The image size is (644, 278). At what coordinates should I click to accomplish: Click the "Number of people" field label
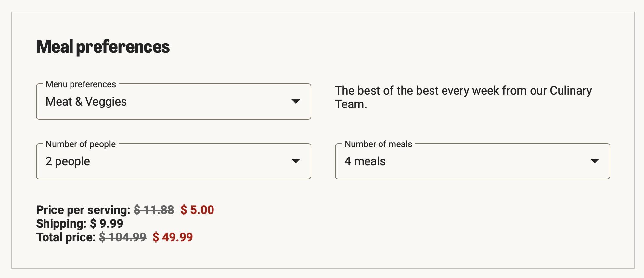81,144
